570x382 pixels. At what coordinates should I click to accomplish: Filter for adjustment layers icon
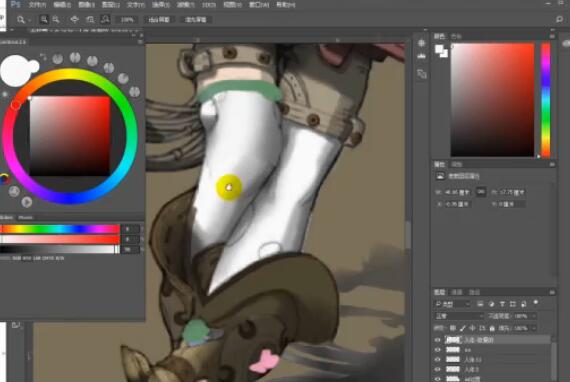pos(491,304)
